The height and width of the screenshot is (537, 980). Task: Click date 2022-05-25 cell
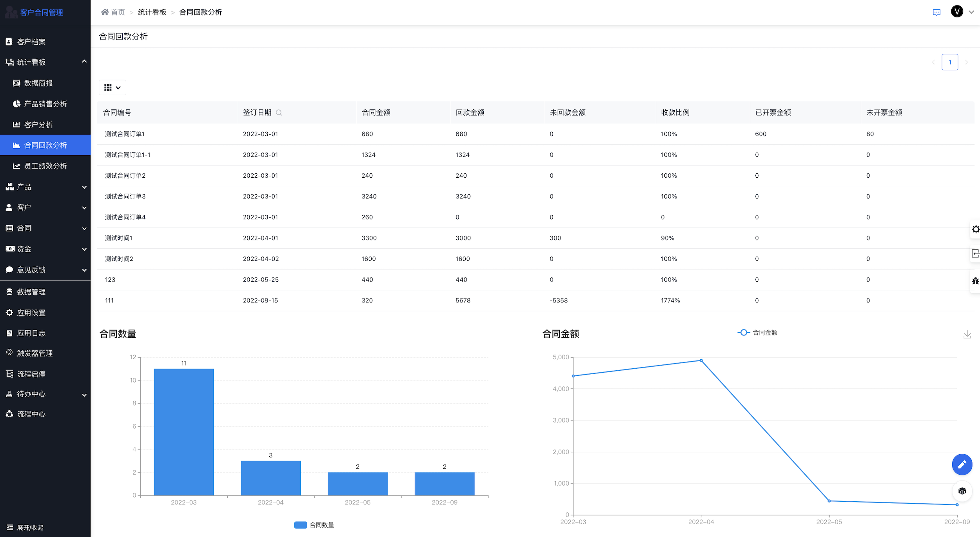click(261, 279)
